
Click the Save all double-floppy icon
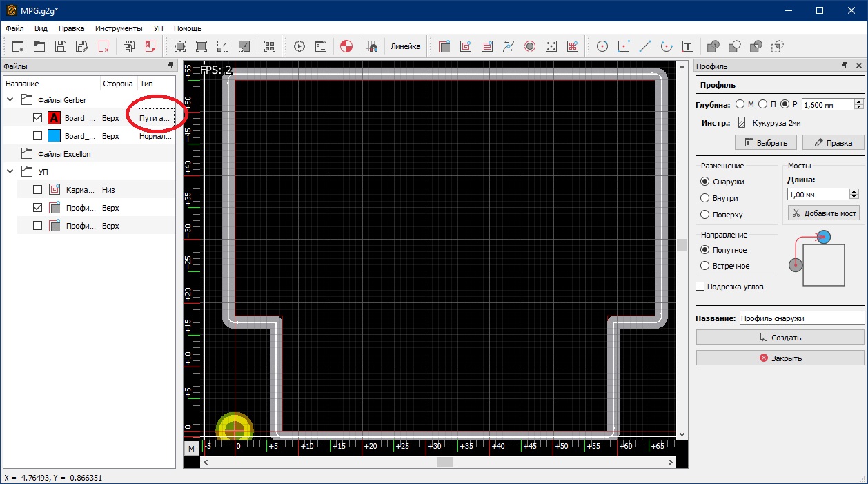[129, 46]
